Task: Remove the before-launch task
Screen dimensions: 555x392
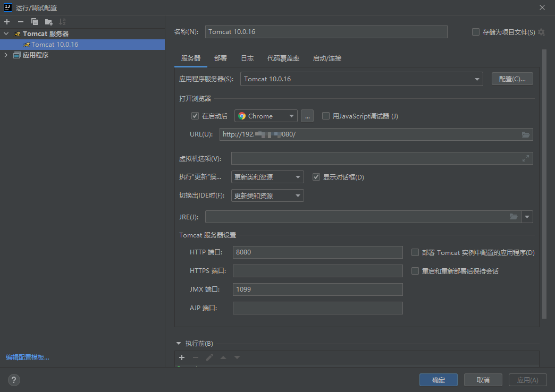Action: pos(196,357)
